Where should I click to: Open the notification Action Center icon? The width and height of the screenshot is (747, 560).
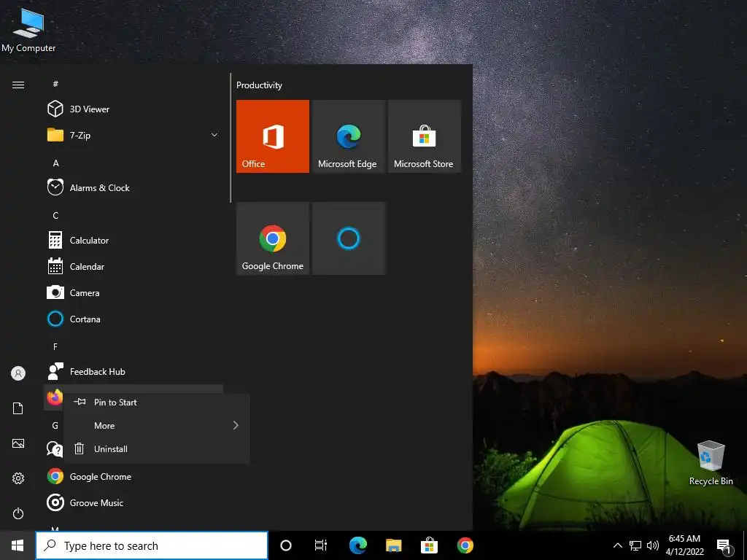click(724, 545)
